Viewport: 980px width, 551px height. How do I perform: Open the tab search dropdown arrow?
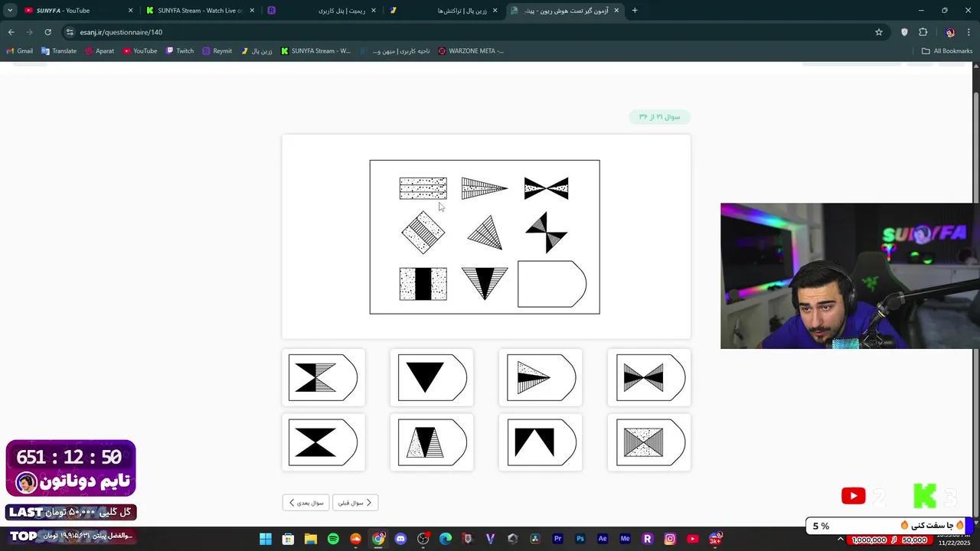click(9, 11)
